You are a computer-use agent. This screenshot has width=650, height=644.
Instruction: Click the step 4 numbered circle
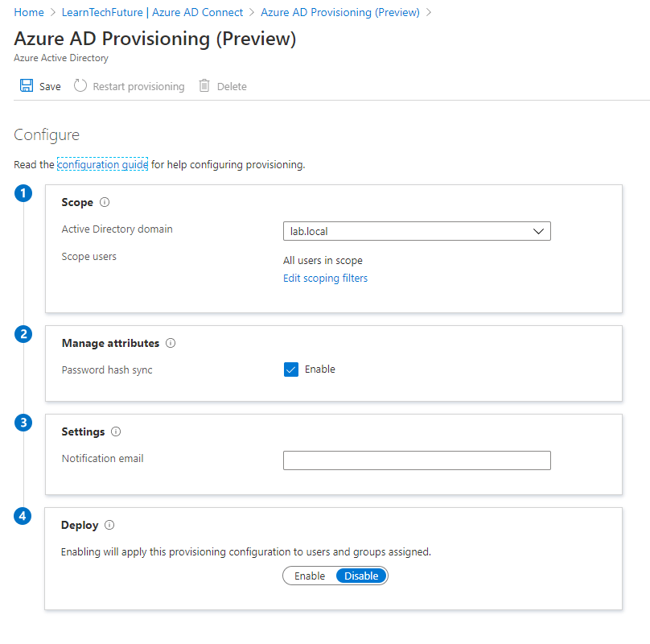24,516
